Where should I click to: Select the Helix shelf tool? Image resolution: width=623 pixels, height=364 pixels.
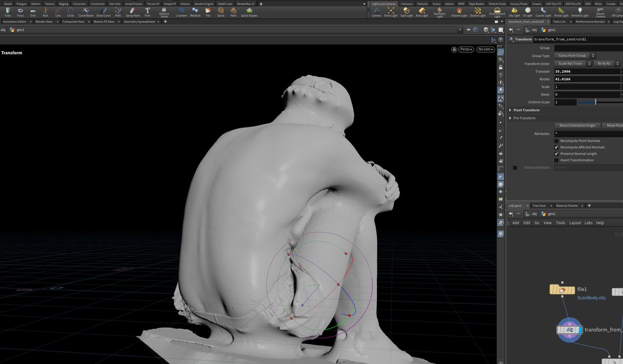(234, 11)
